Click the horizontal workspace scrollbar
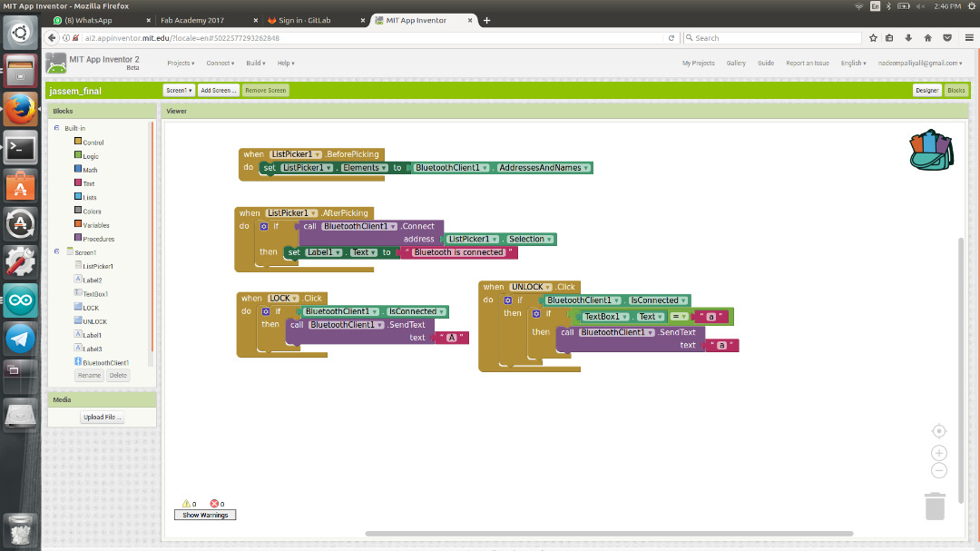The width and height of the screenshot is (980, 551). 610,534
